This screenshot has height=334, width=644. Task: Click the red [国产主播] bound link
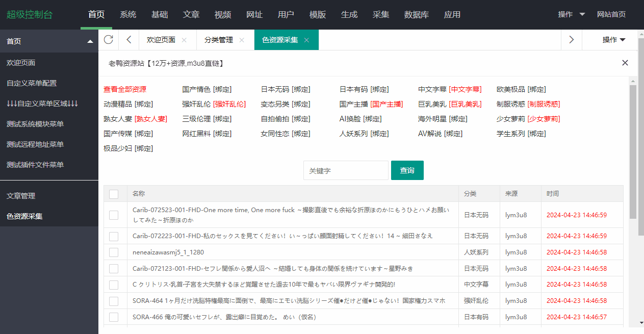pyautogui.click(x=387, y=104)
